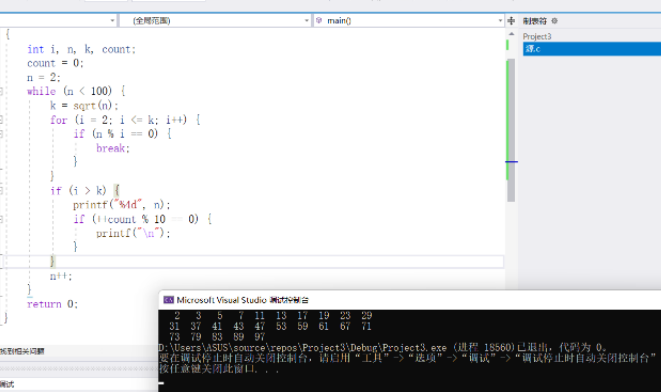661x392 pixels.
Task: Select the Project3 entry in the right panel
Action: click(x=537, y=37)
